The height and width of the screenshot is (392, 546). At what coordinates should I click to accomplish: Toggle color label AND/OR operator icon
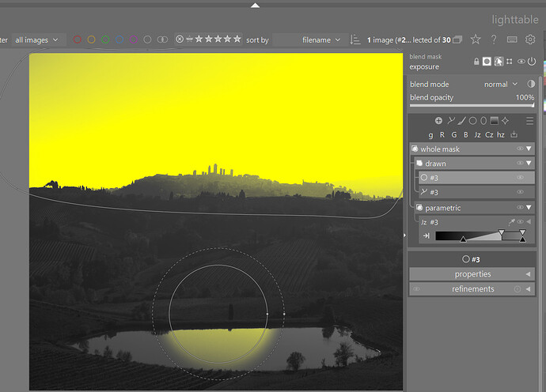[162, 40]
